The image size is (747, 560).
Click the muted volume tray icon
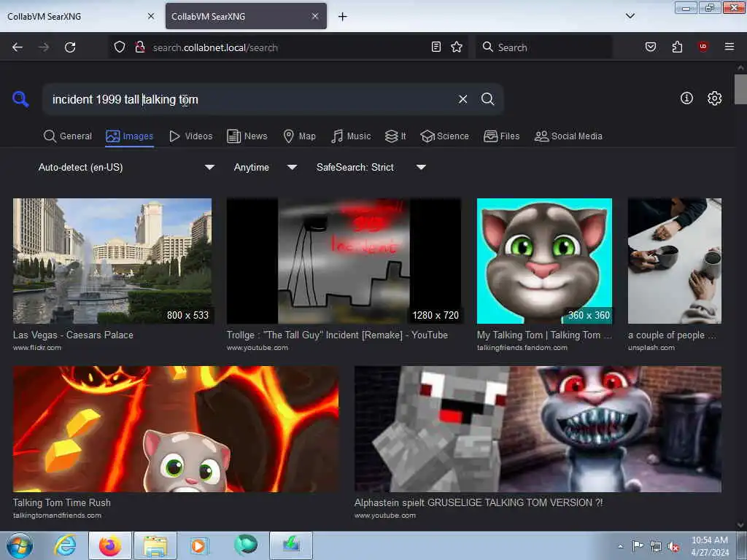coord(673,547)
